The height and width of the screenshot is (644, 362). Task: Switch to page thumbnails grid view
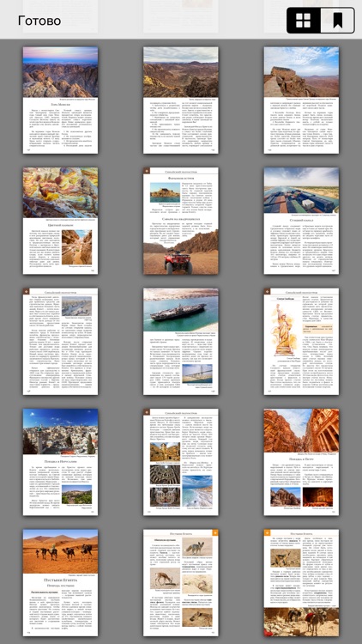point(304,20)
